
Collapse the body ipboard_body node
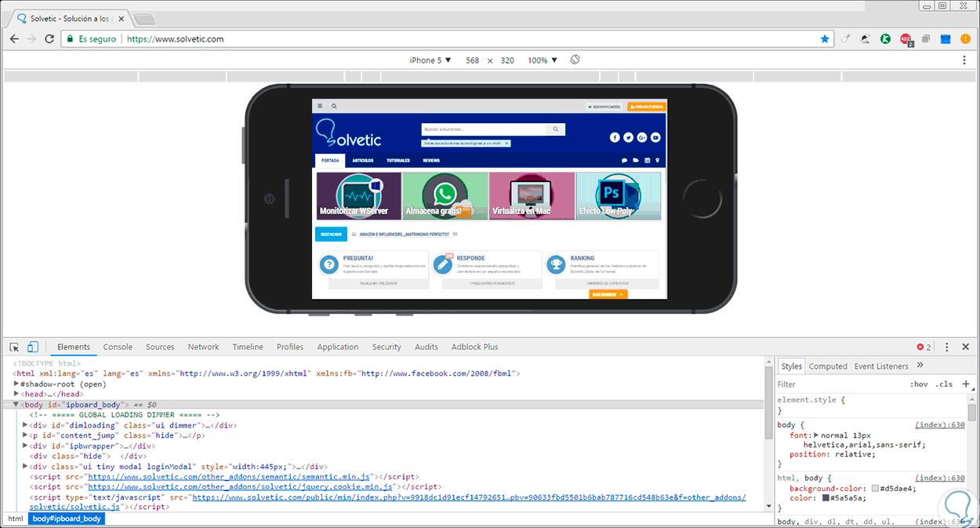17,405
